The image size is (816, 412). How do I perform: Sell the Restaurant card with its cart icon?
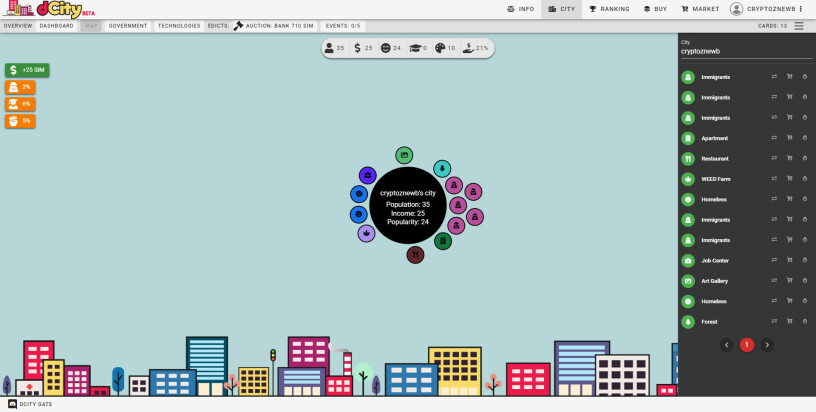click(x=789, y=158)
